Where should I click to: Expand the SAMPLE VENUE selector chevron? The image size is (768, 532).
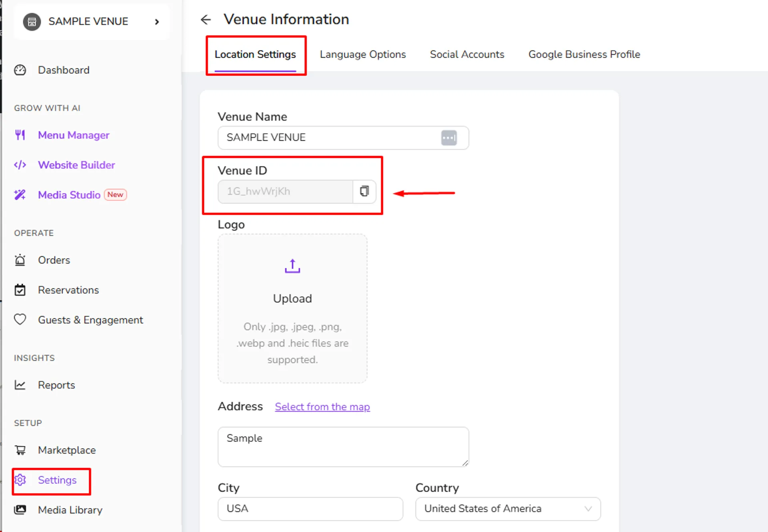coord(157,22)
